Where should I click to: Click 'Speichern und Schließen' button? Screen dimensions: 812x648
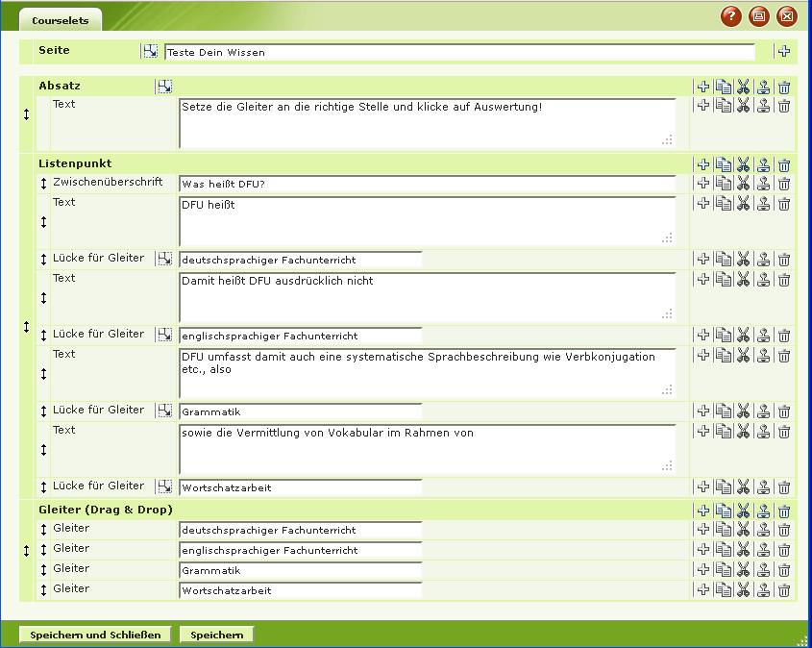95,636
